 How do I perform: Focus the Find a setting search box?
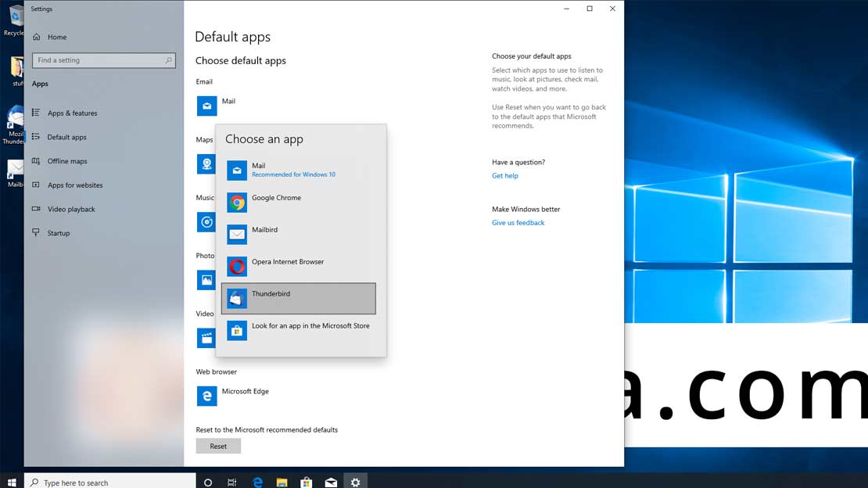[104, 60]
